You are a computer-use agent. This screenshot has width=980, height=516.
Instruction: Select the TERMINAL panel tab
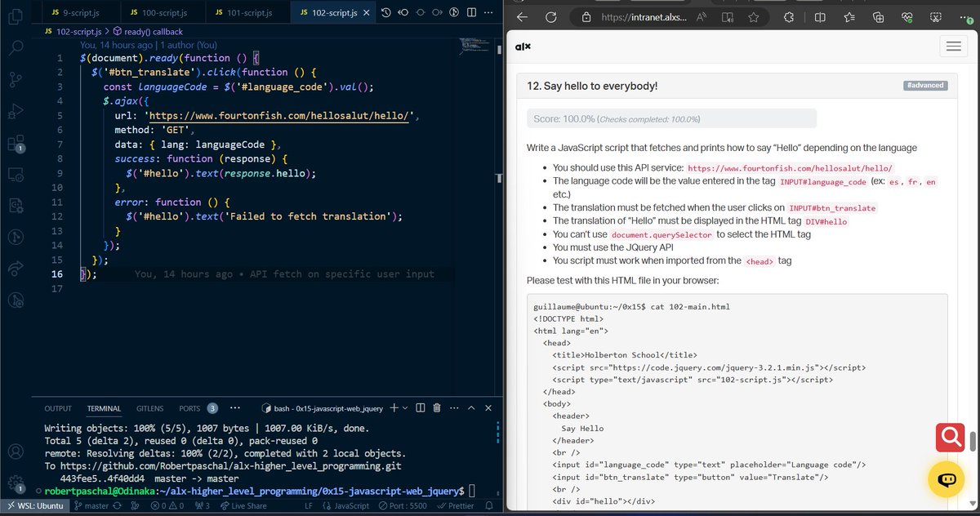104,408
